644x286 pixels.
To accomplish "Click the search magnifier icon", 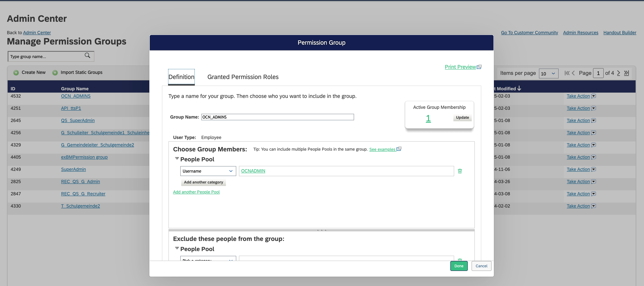I will coord(87,56).
